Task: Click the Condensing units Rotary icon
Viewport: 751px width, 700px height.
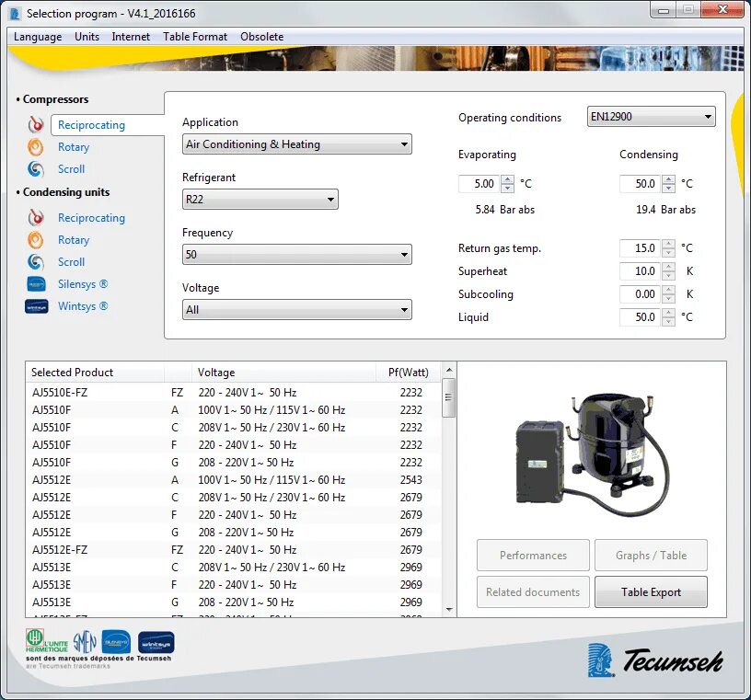Action: [x=36, y=240]
